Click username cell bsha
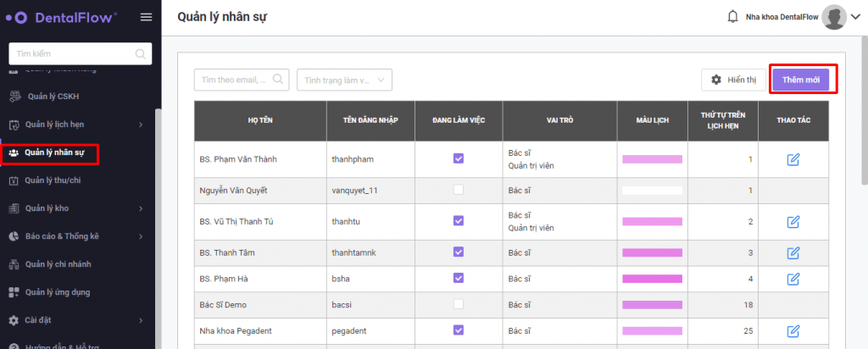868x349 pixels. click(370, 279)
